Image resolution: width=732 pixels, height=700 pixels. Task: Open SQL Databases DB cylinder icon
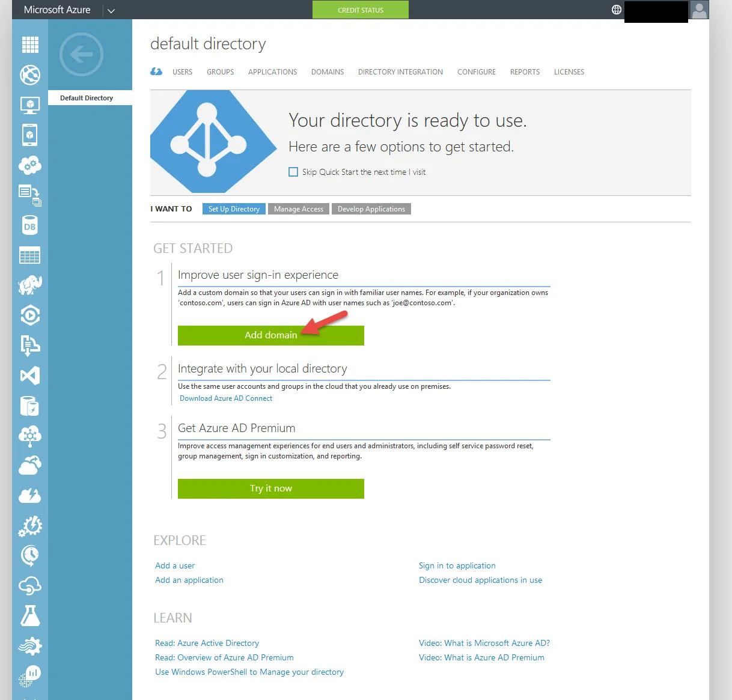point(30,225)
